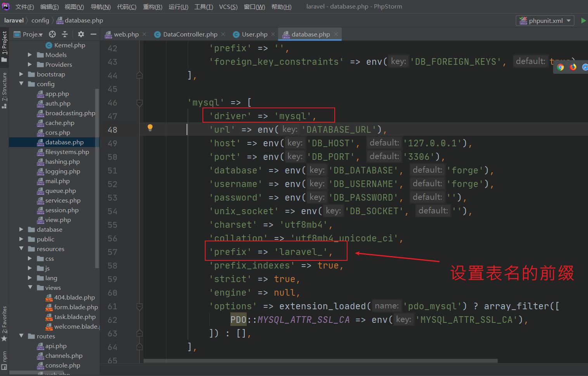Open the 运行(U) menu
This screenshot has width=588, height=376.
pos(178,7)
